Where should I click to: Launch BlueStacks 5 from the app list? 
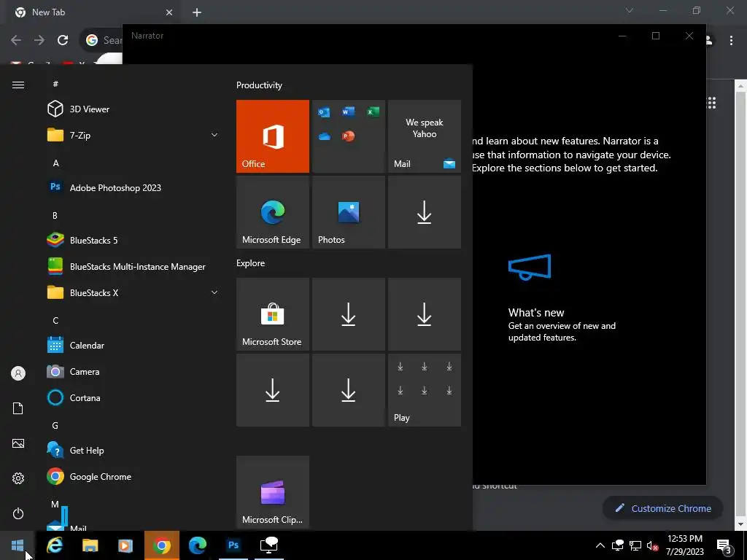[x=133, y=241]
